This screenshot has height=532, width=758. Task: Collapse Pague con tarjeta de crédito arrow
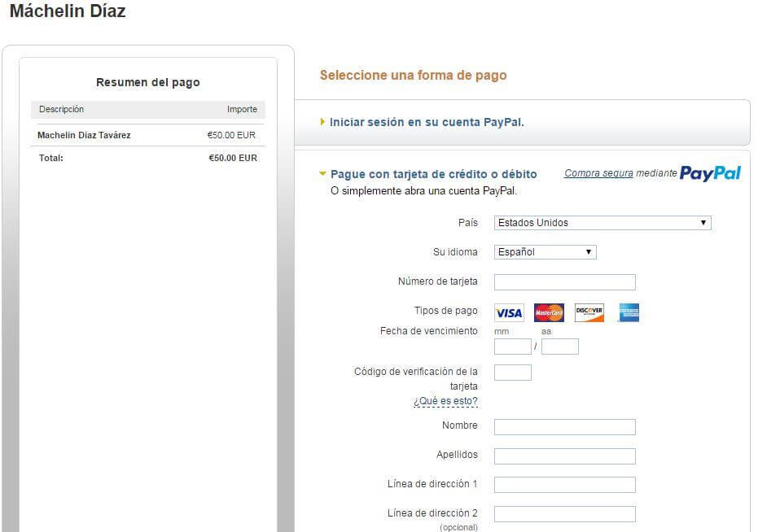coord(322,173)
